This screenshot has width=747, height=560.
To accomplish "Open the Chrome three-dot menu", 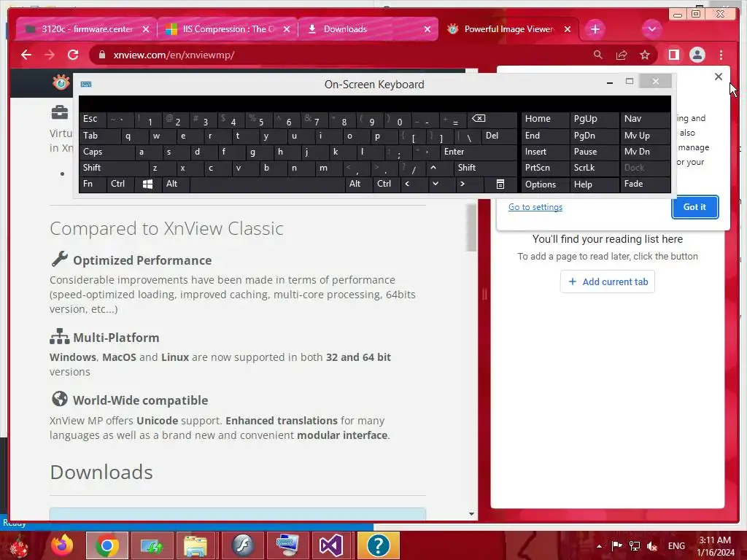I will pos(721,55).
